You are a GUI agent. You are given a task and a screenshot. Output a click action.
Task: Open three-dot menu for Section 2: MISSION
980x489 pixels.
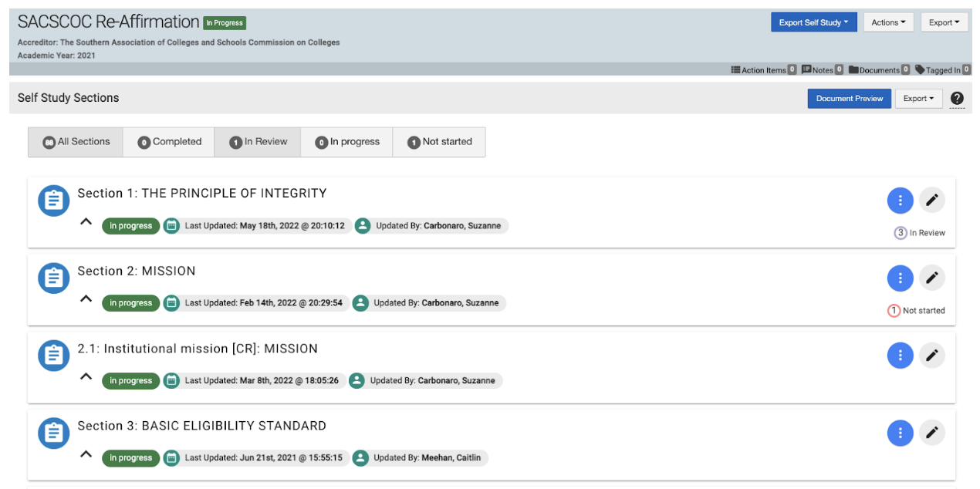coord(900,278)
